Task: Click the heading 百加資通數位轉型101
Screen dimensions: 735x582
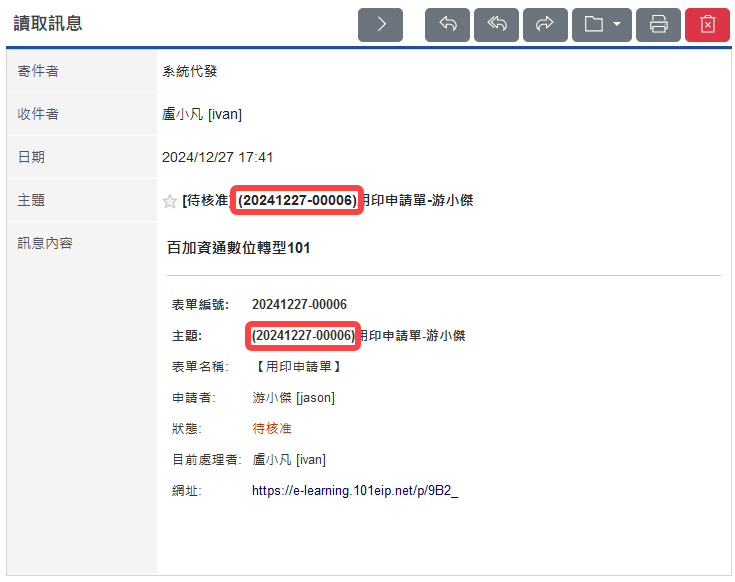Action: [x=239, y=247]
